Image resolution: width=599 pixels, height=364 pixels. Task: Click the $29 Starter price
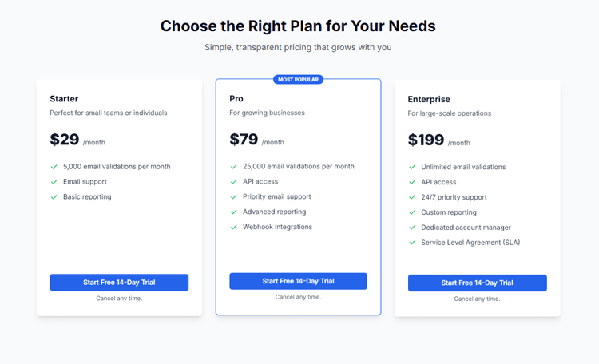point(65,140)
